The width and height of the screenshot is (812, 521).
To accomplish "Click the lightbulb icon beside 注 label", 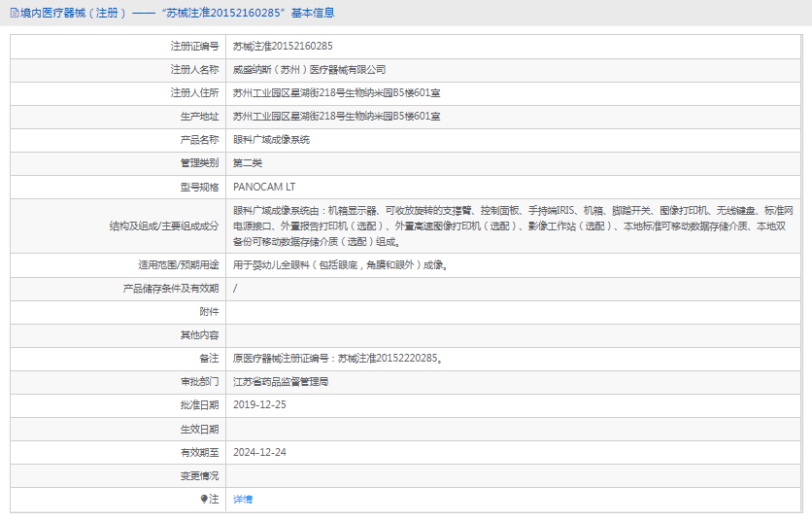I will (204, 499).
